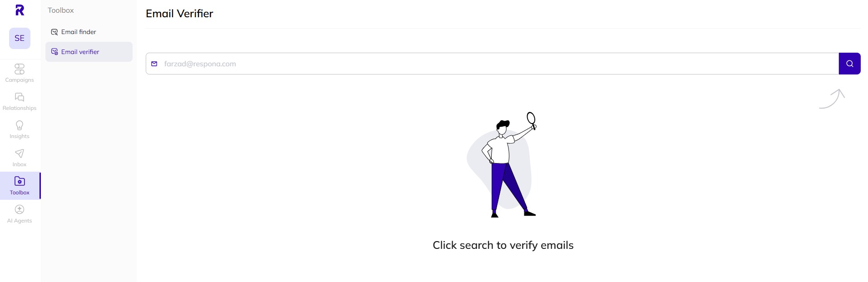This screenshot has width=868, height=282.
Task: Click the Toolbox panel title
Action: click(60, 10)
